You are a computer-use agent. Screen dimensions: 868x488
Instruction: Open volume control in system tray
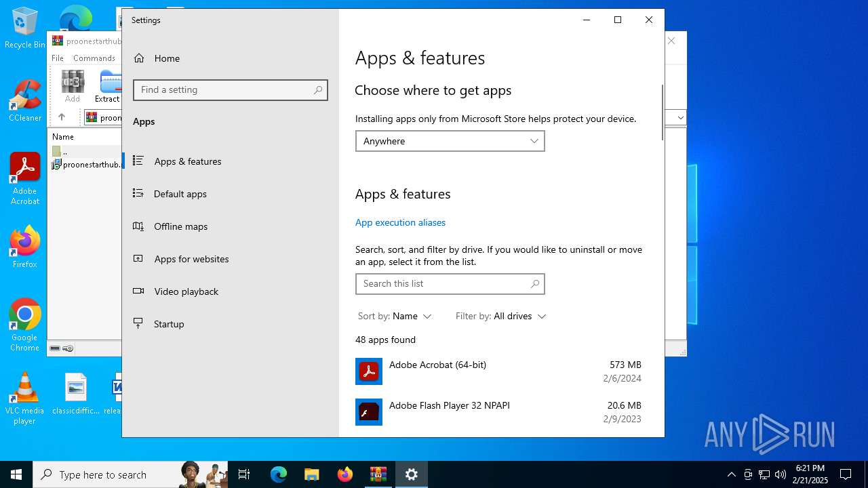click(x=780, y=474)
